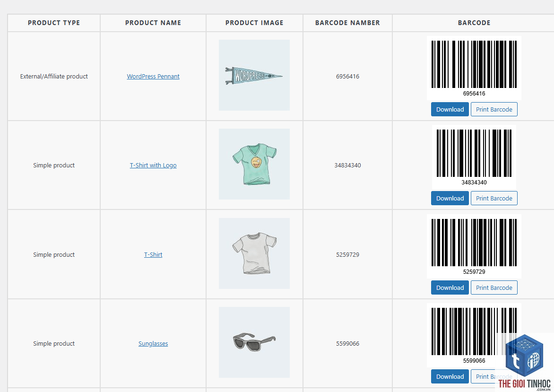Open the Sunglasses product link
Image resolution: width=554 pixels, height=392 pixels.
(x=153, y=344)
